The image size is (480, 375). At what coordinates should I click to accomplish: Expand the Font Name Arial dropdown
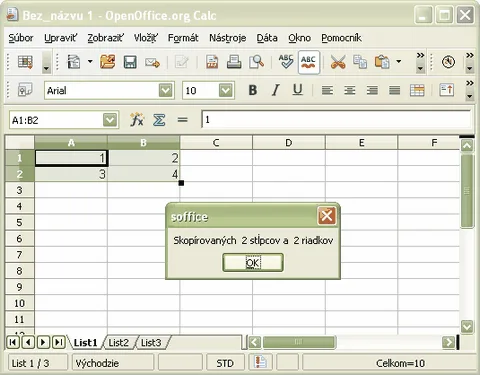tap(166, 90)
